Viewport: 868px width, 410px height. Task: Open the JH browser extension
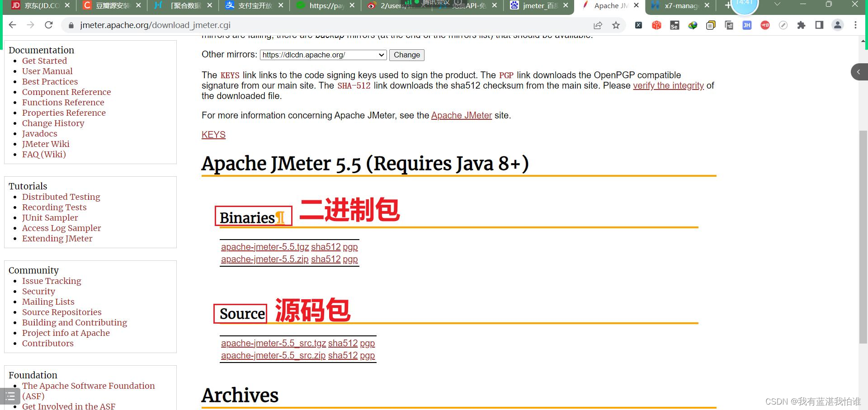[747, 25]
